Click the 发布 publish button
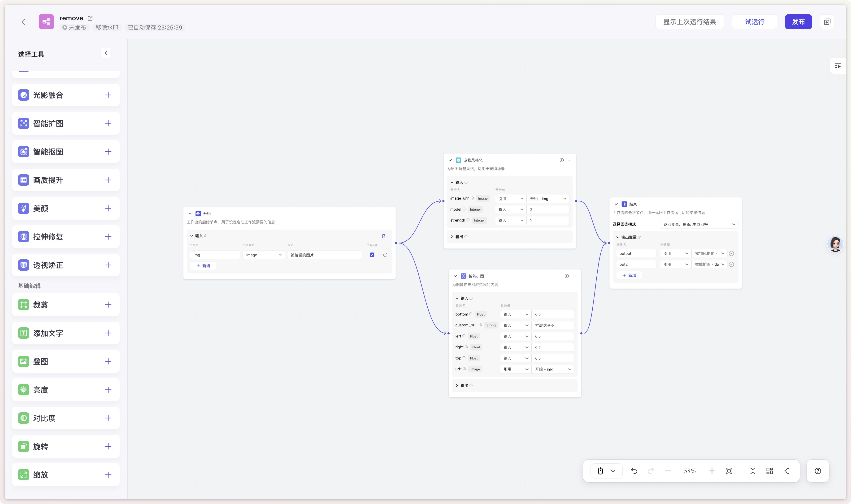The height and width of the screenshot is (504, 851). pos(798,22)
